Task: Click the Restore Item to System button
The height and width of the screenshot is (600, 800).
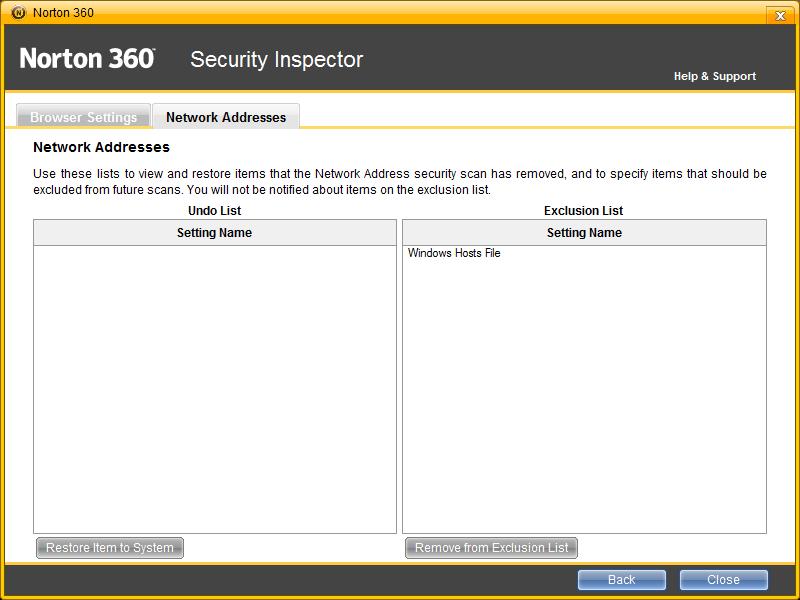Action: (x=110, y=548)
